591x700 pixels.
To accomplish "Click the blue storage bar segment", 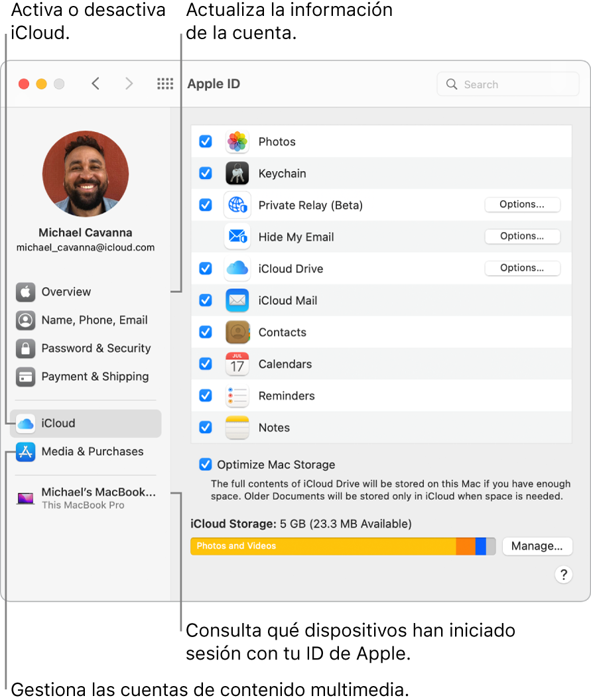I will (x=481, y=546).
